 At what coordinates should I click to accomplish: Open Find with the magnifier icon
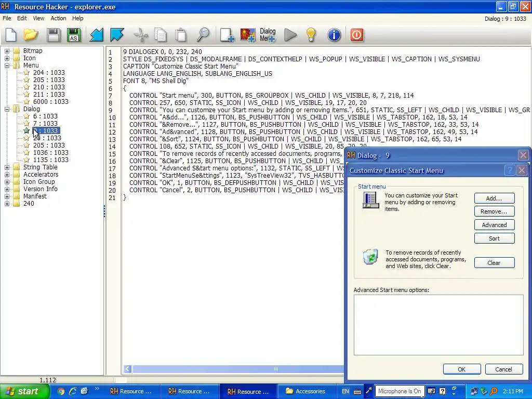tap(203, 35)
